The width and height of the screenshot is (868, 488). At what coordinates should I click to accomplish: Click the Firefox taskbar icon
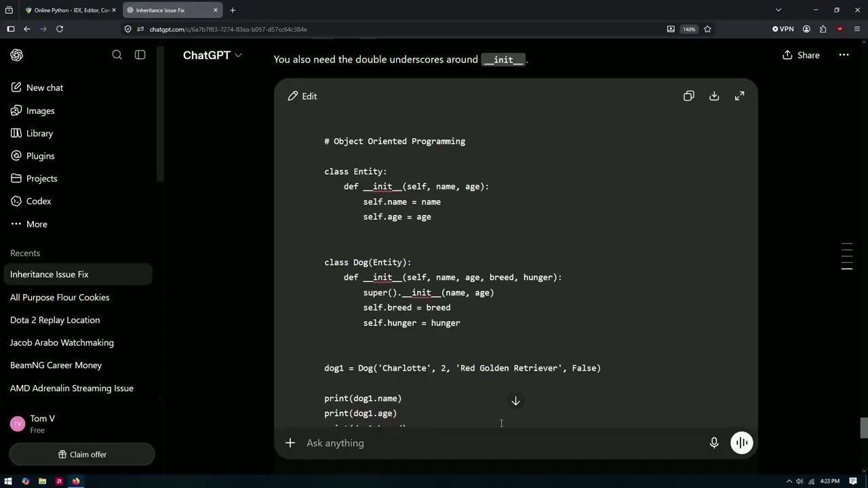[76, 481]
